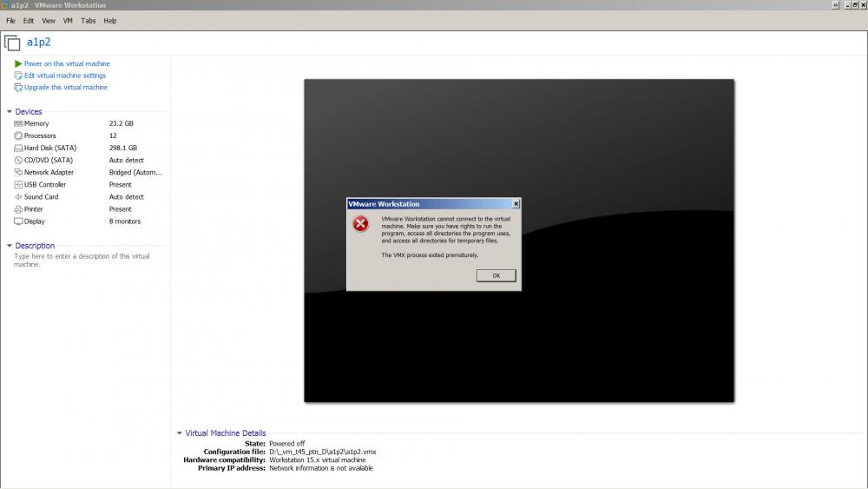Click the CD/DVD (SATA) disc icon
Image resolution: width=868 pixels, height=489 pixels.
(x=18, y=160)
